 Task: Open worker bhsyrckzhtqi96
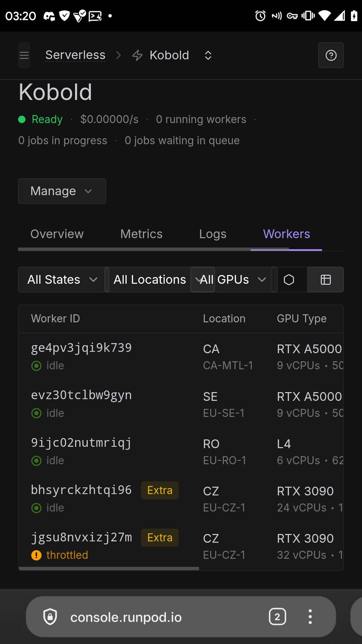click(x=81, y=490)
